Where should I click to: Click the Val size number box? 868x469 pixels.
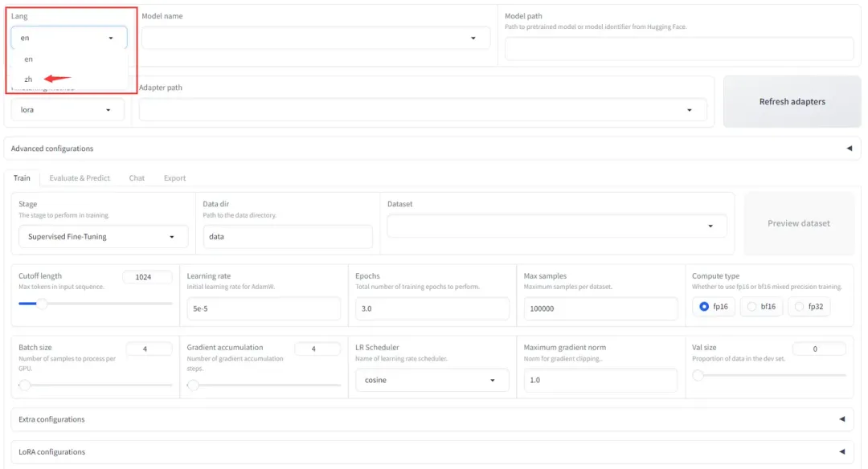(x=819, y=349)
